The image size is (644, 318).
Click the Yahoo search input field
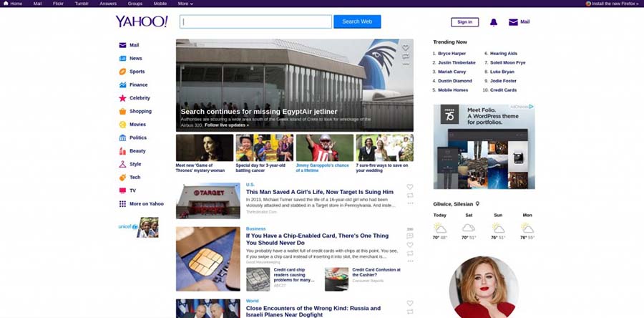(x=255, y=21)
